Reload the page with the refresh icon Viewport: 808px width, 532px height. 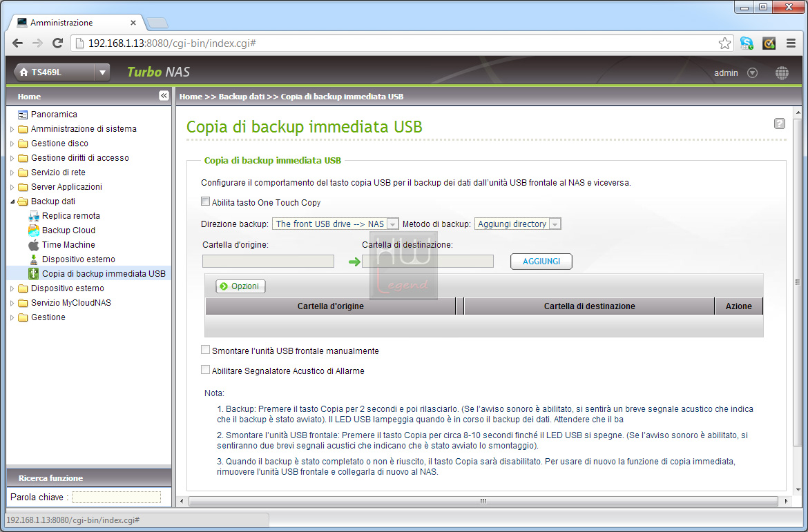pyautogui.click(x=58, y=43)
